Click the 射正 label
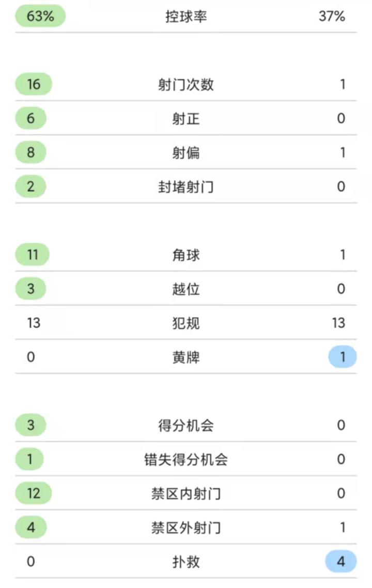Screen dimensions: 372x588 186,119
